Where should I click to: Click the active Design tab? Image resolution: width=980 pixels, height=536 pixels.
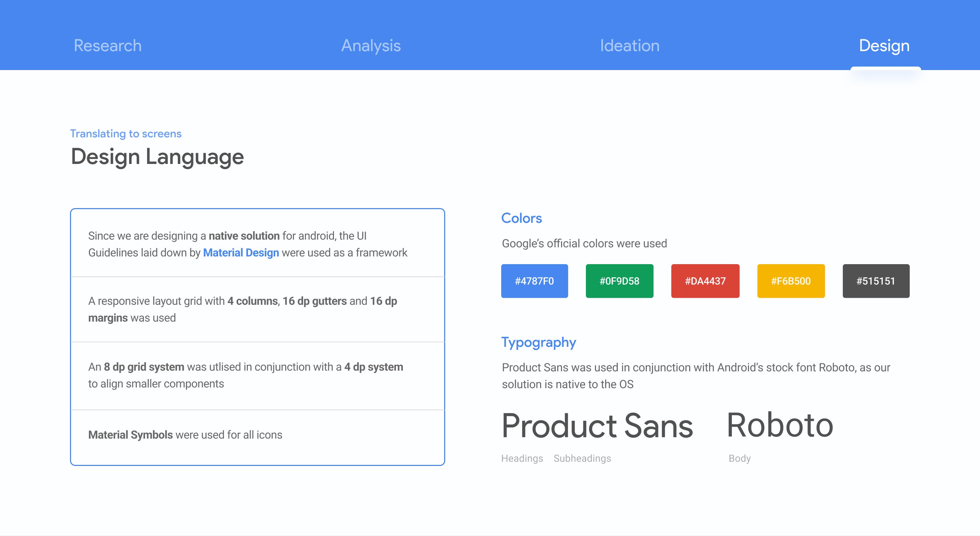(884, 46)
